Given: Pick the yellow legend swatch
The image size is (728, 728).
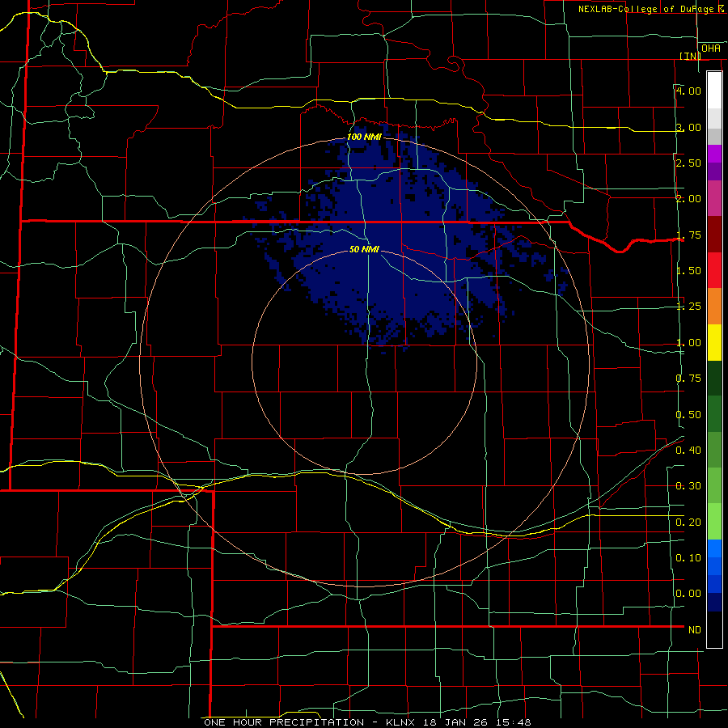Looking at the screenshot, I should click(x=714, y=342).
